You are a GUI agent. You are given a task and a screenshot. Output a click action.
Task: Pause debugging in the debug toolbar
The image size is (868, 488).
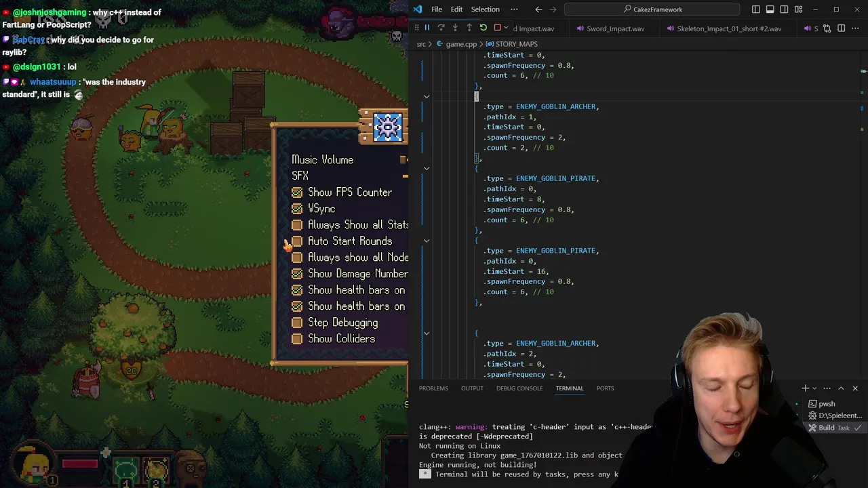[427, 28]
